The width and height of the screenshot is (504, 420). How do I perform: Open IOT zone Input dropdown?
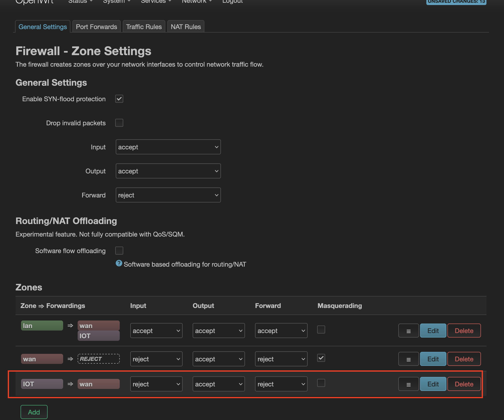coord(156,384)
